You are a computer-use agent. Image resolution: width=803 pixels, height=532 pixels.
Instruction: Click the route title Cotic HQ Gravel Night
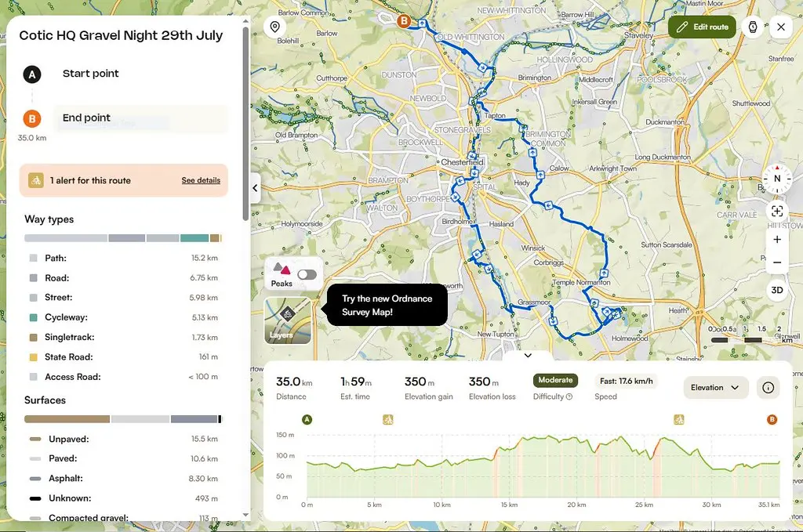coord(121,35)
